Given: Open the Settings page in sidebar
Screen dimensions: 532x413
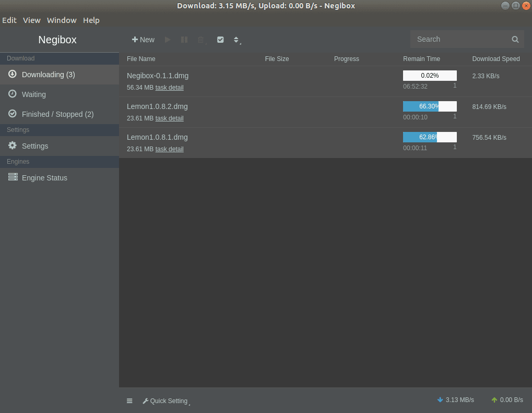Looking at the screenshot, I should point(60,146).
